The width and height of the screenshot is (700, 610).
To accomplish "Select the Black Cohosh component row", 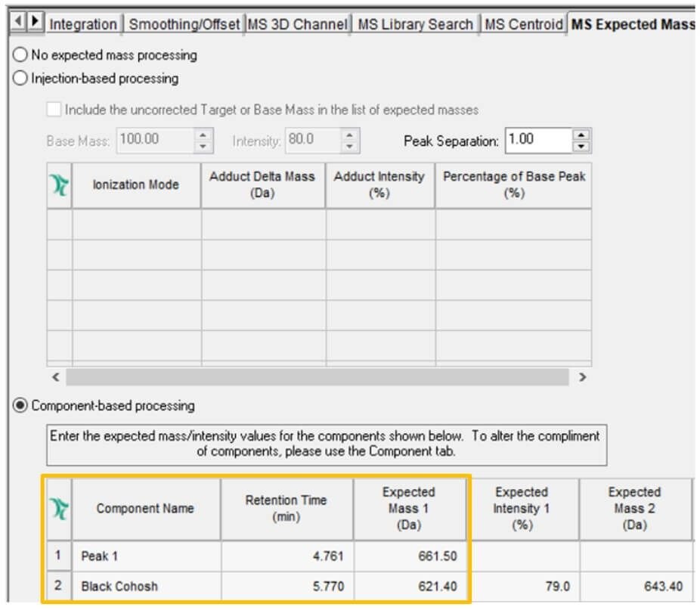I will (370, 587).
